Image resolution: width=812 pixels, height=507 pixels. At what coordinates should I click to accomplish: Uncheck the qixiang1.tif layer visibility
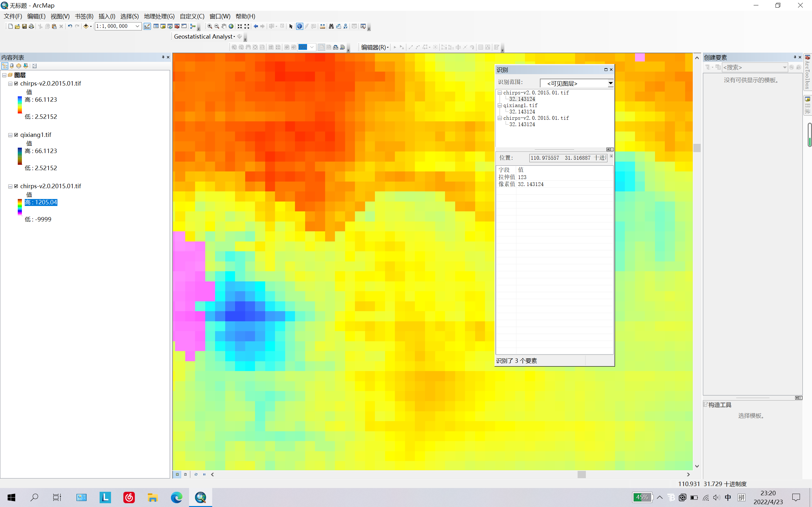16,135
